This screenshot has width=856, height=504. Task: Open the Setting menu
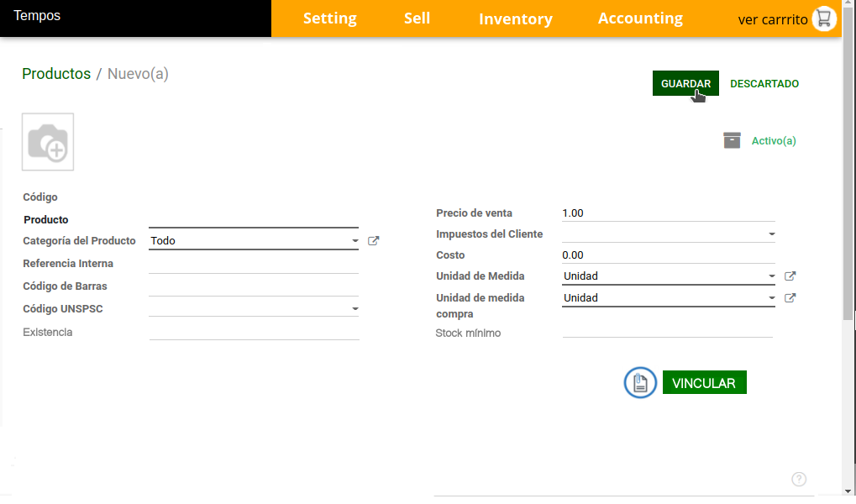point(329,18)
